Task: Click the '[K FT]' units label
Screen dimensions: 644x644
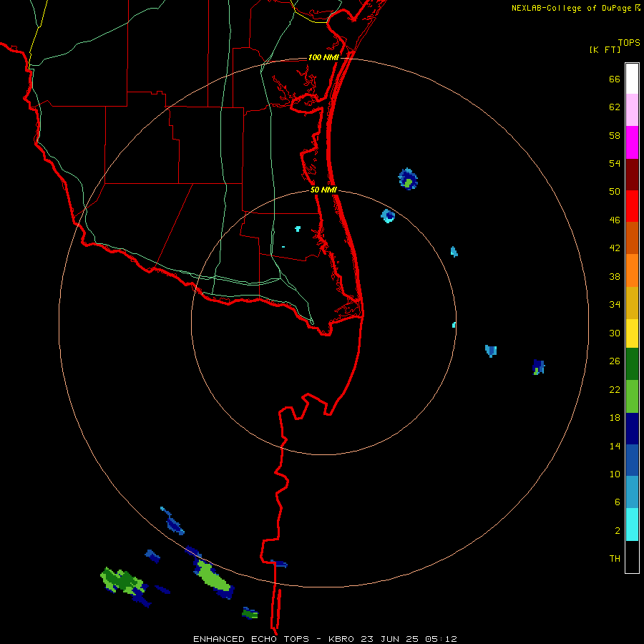Action: 605,50
